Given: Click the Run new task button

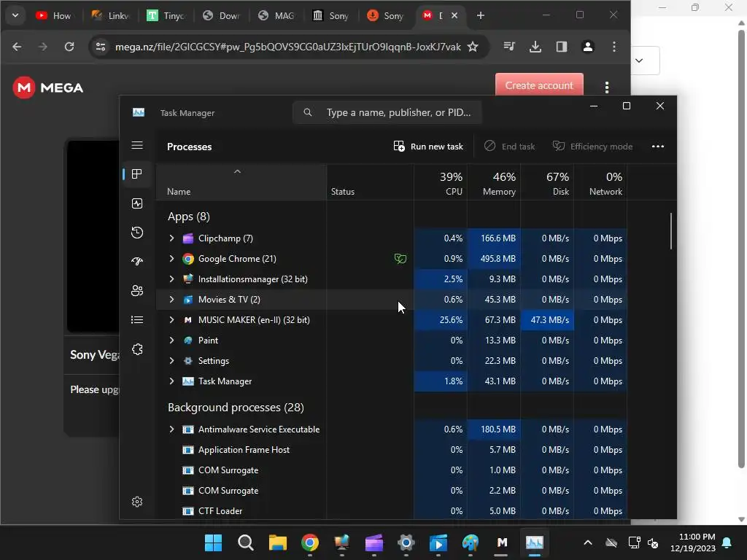Looking at the screenshot, I should coord(428,146).
